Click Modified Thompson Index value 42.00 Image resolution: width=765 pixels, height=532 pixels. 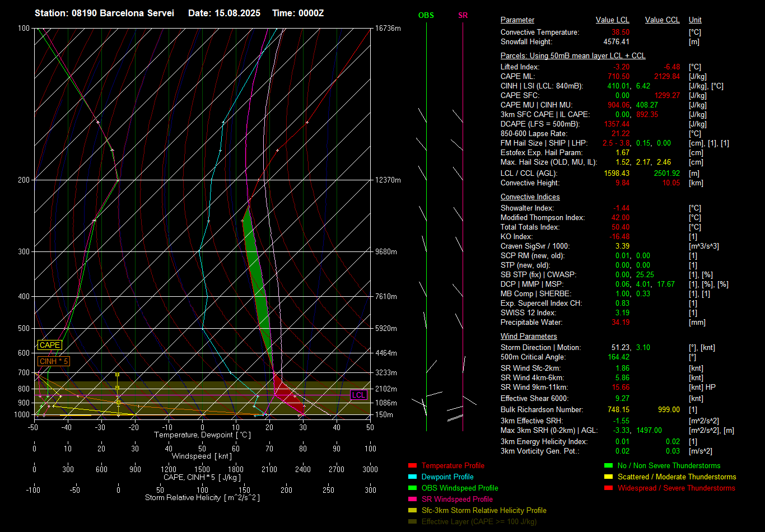pyautogui.click(x=621, y=217)
